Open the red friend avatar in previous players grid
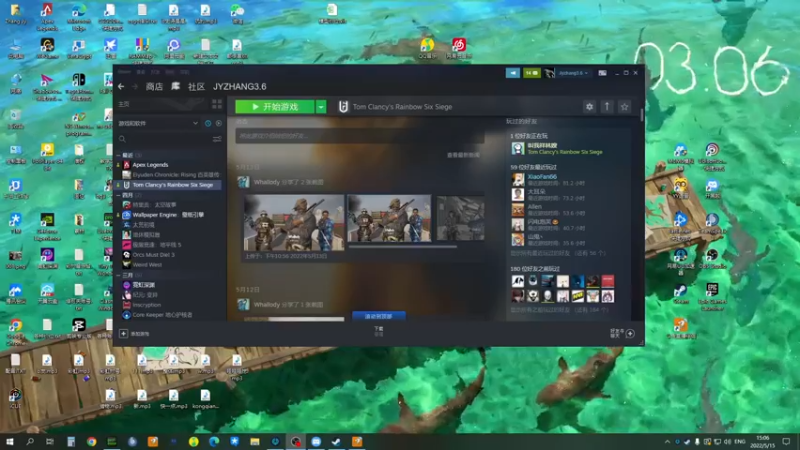 coord(607,281)
